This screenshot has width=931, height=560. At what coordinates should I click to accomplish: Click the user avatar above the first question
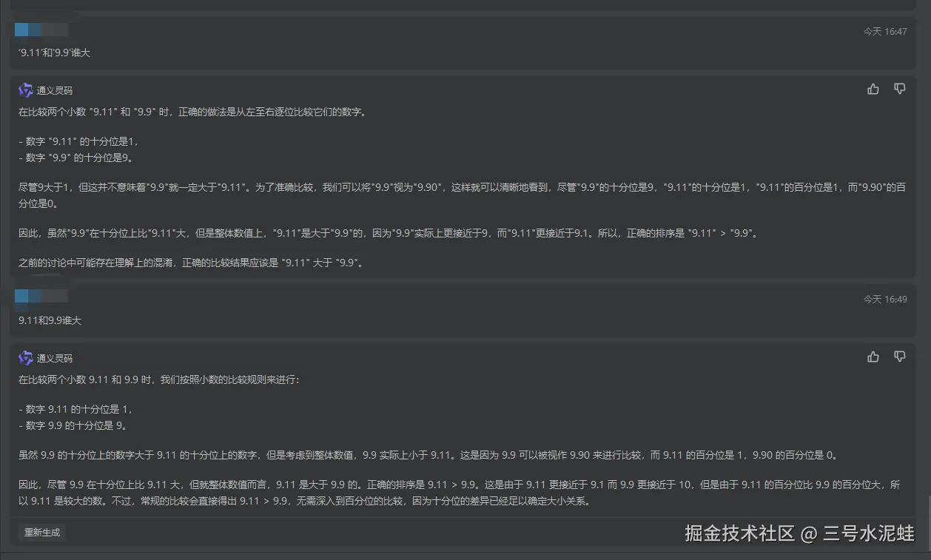pyautogui.click(x=20, y=30)
